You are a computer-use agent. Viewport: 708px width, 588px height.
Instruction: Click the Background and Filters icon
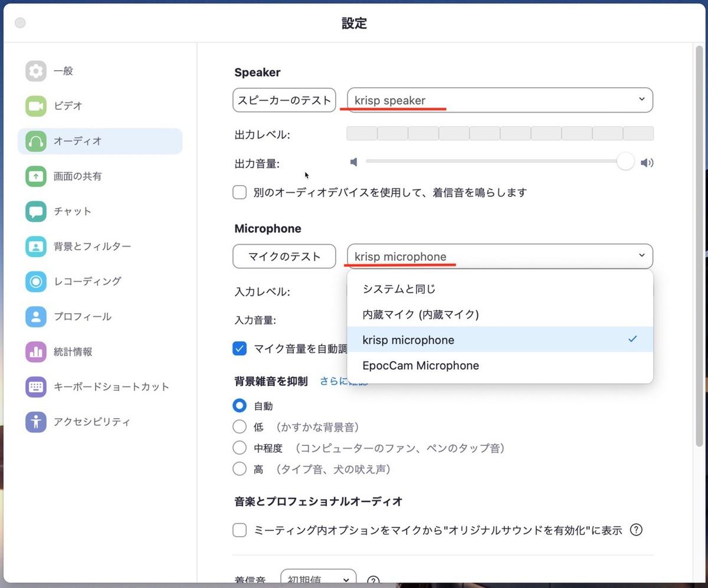pyautogui.click(x=36, y=247)
